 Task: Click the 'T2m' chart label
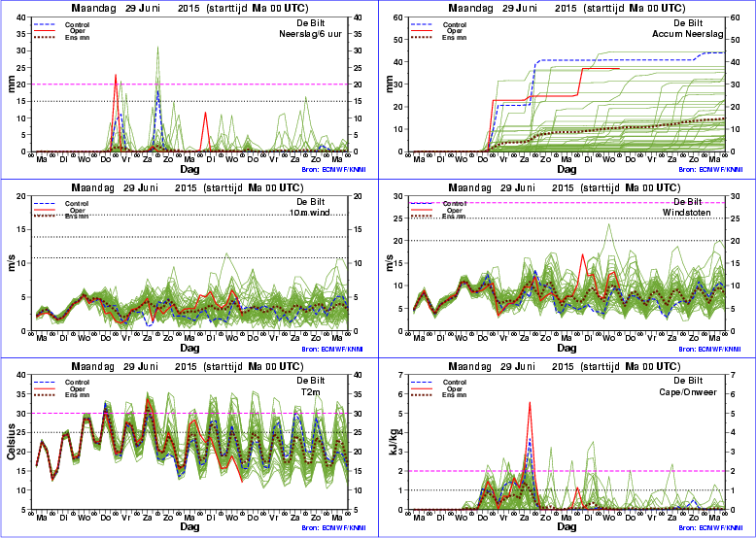[311, 392]
